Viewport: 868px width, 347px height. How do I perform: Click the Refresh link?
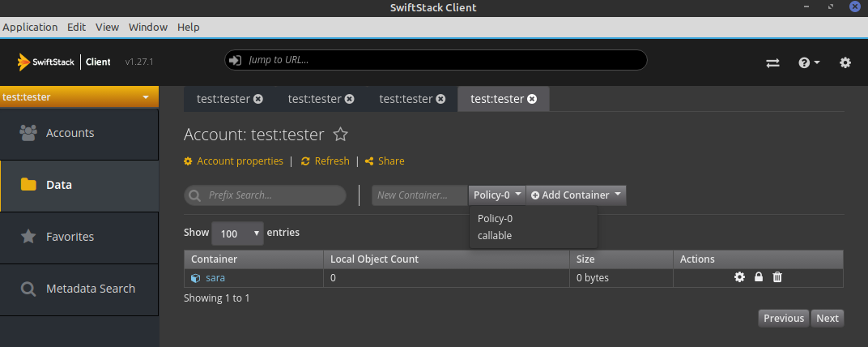coord(331,161)
